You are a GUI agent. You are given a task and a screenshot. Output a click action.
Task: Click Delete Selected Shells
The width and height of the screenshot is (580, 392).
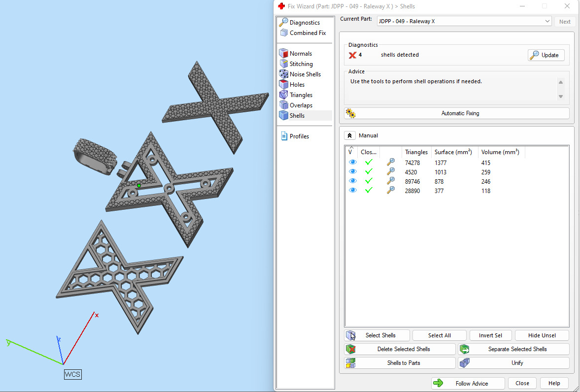pos(400,349)
